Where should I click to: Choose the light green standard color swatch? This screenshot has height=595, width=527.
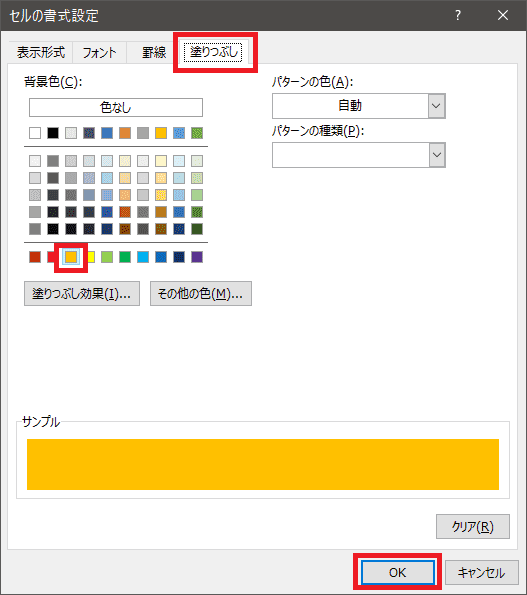click(x=107, y=257)
